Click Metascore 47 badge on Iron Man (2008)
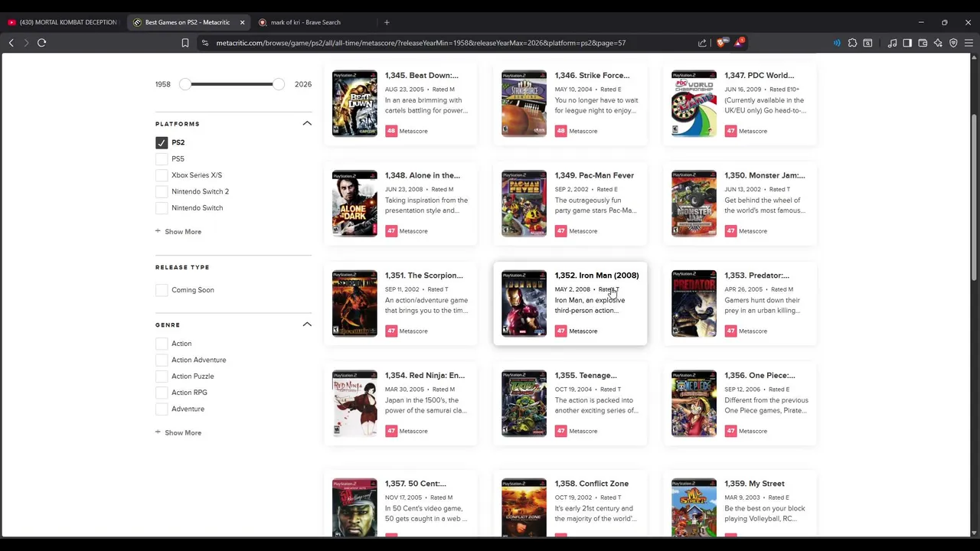 coord(561,331)
